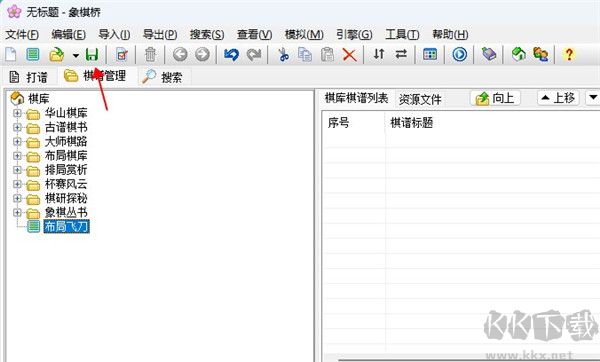
Task: Select the 华山棋库 tree item
Action: tap(66, 113)
